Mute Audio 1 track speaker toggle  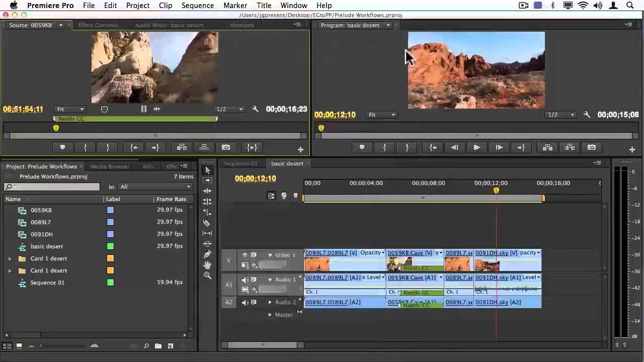coord(245,280)
